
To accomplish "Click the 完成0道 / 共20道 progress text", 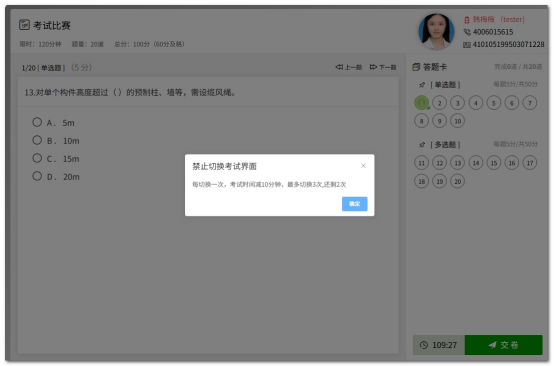I will click(x=518, y=67).
